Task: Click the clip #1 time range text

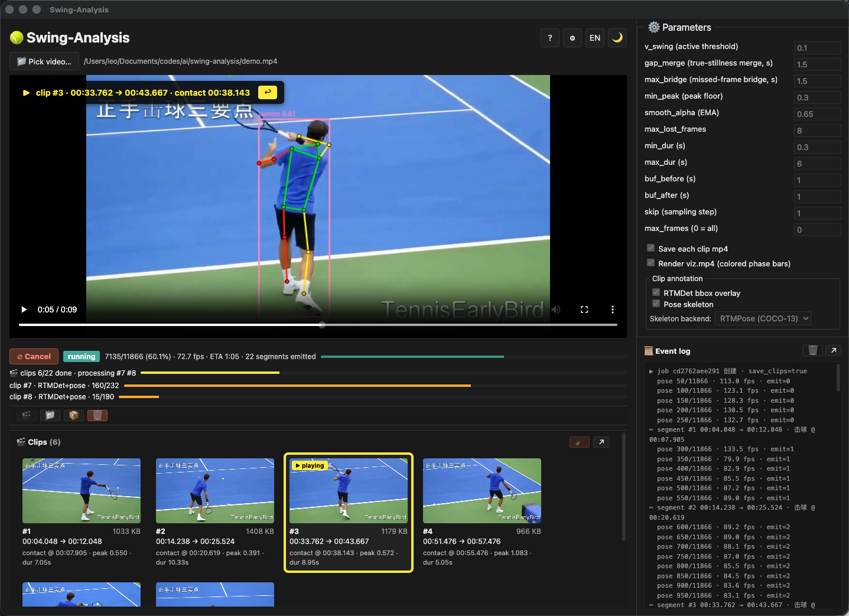Action: (62, 542)
